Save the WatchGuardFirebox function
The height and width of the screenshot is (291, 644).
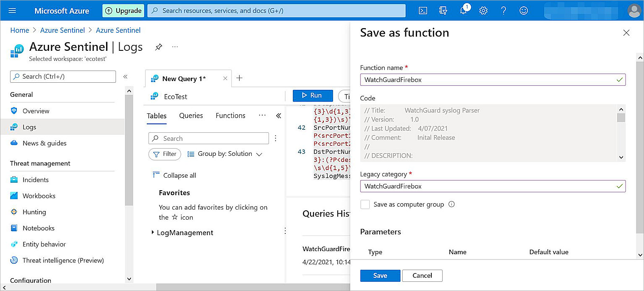click(x=380, y=275)
